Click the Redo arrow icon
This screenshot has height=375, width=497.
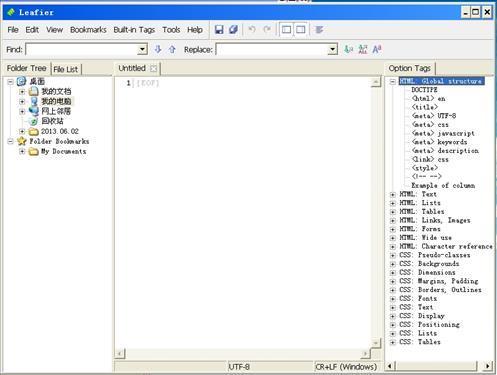[x=267, y=30]
